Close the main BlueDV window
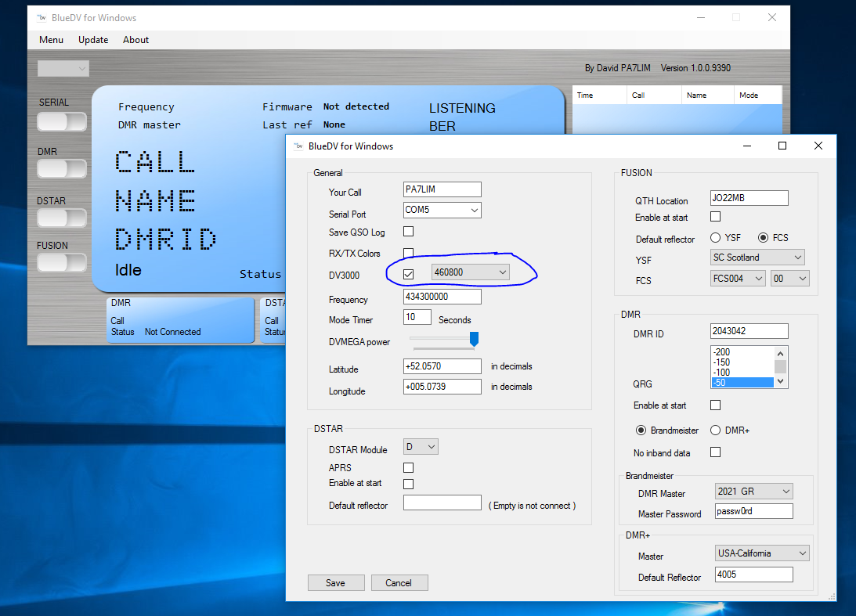856x616 pixels. pyautogui.click(x=772, y=17)
